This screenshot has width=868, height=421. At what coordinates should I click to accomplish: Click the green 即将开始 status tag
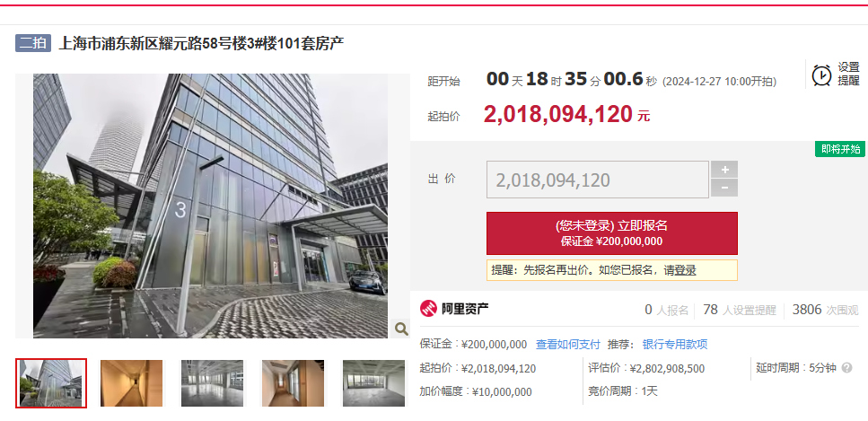840,149
